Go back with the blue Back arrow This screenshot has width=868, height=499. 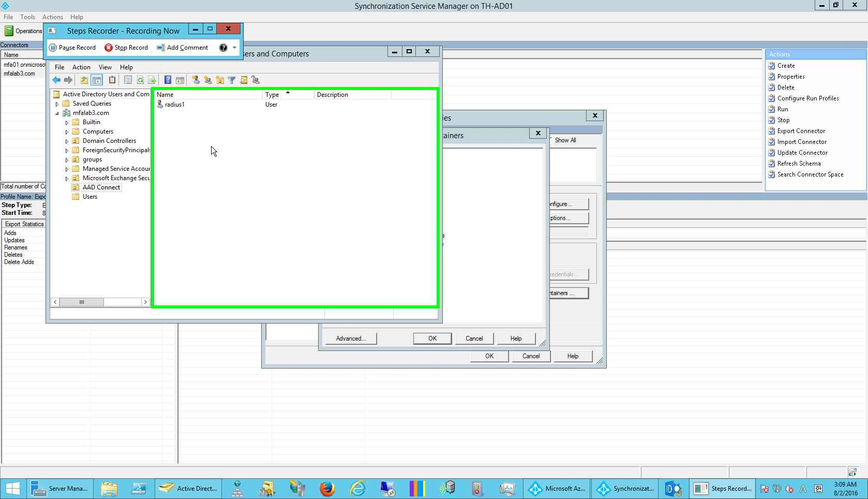click(56, 80)
